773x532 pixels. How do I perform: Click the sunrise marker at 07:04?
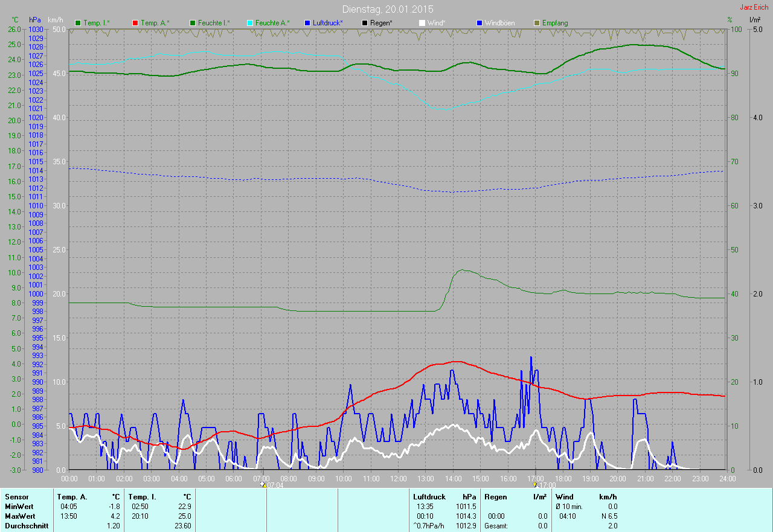click(263, 484)
